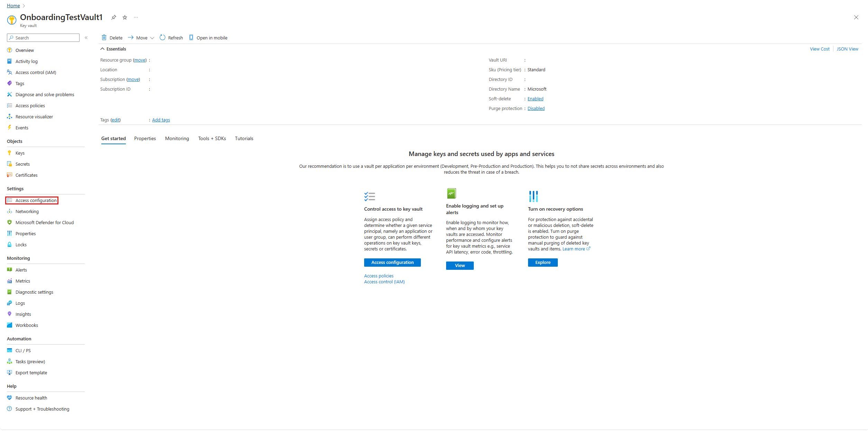Open the Access policies link

coord(378,276)
